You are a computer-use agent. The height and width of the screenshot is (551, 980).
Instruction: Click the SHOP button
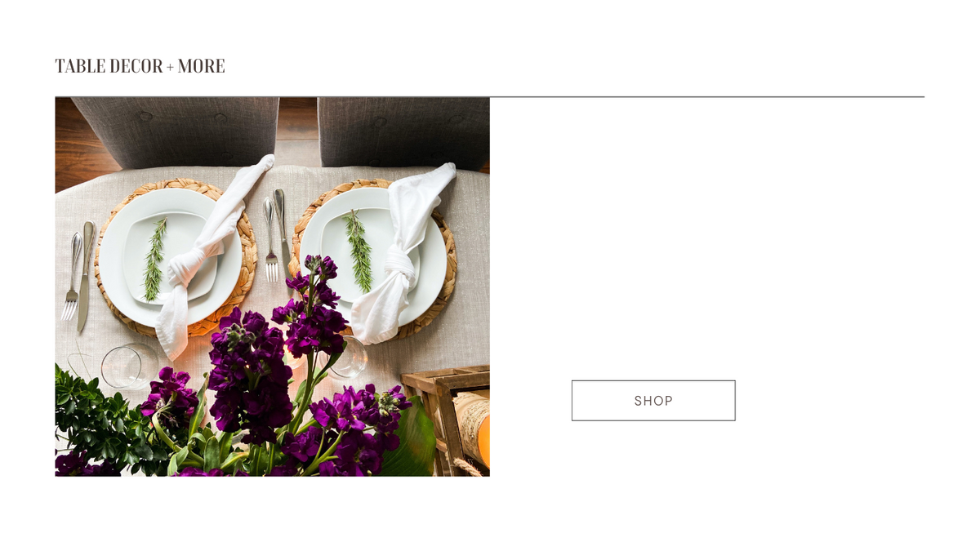tap(653, 401)
